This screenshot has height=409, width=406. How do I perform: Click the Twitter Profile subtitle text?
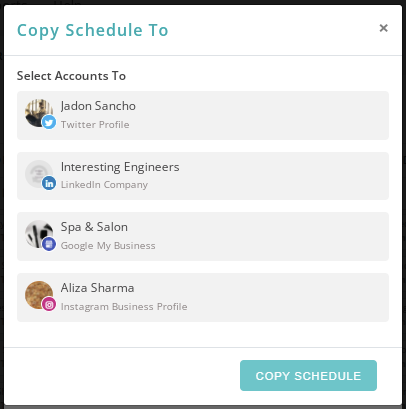[95, 125]
